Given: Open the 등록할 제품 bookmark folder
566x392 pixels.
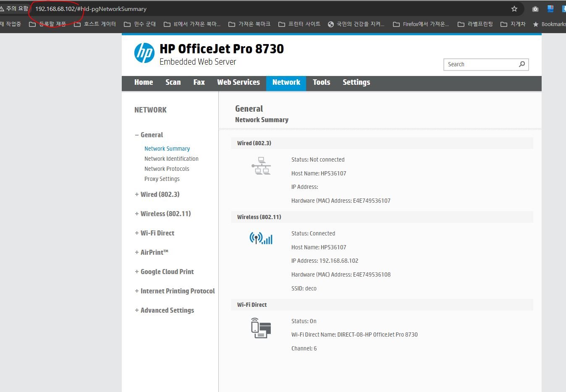Looking at the screenshot, I should coord(47,24).
